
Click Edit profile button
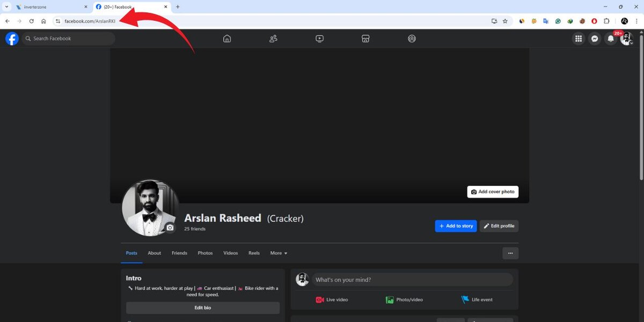499,226
